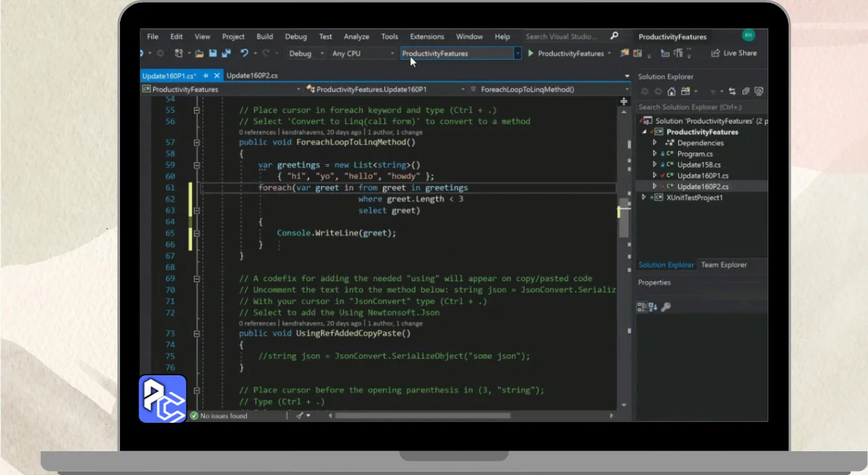Open Property Pages wrench icon
This screenshot has height=475, width=868.
666,307
